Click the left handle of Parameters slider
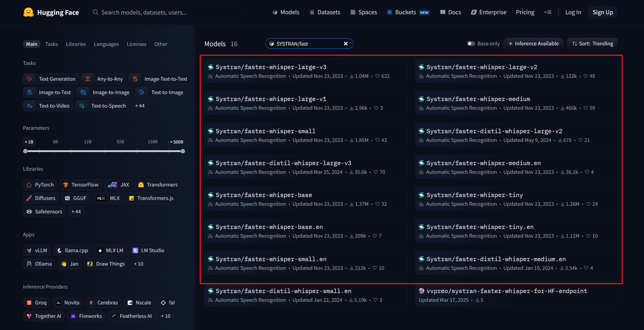This screenshot has height=330, width=644. 25,151
